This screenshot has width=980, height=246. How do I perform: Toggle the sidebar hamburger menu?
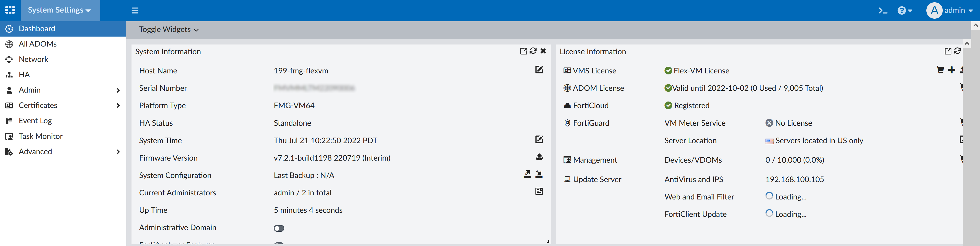(x=135, y=11)
